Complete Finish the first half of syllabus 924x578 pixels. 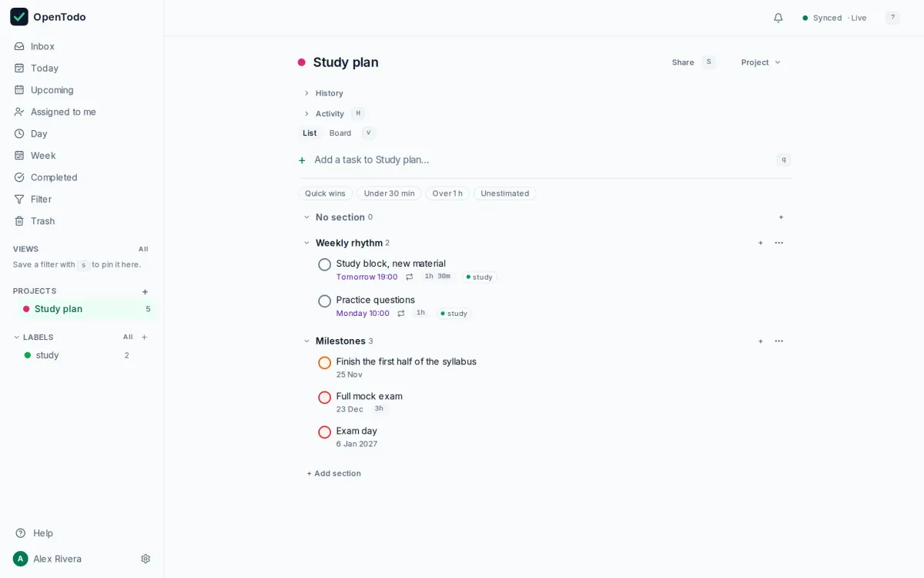325,363
